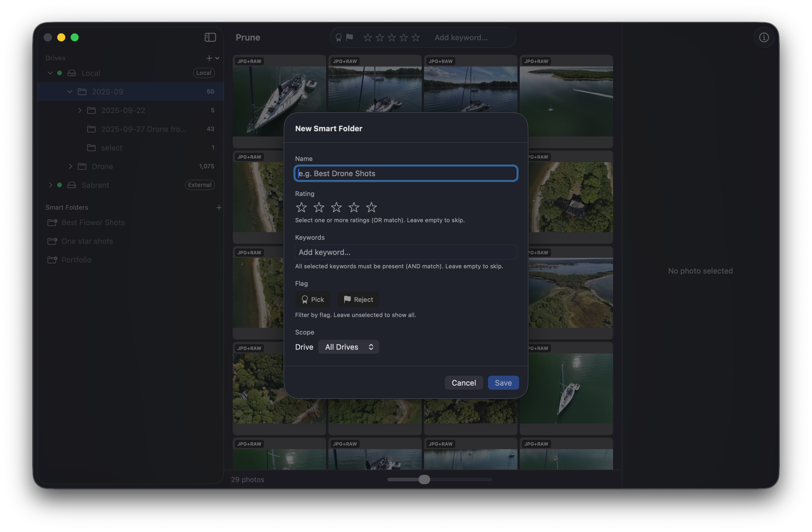Set toolbar rating to two stars
812x532 pixels.
point(379,38)
